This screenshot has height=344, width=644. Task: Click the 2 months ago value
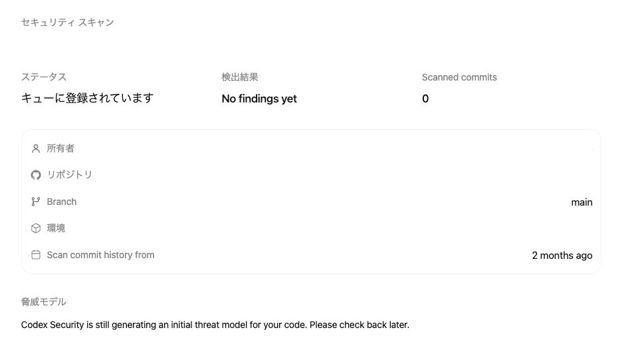pos(562,255)
